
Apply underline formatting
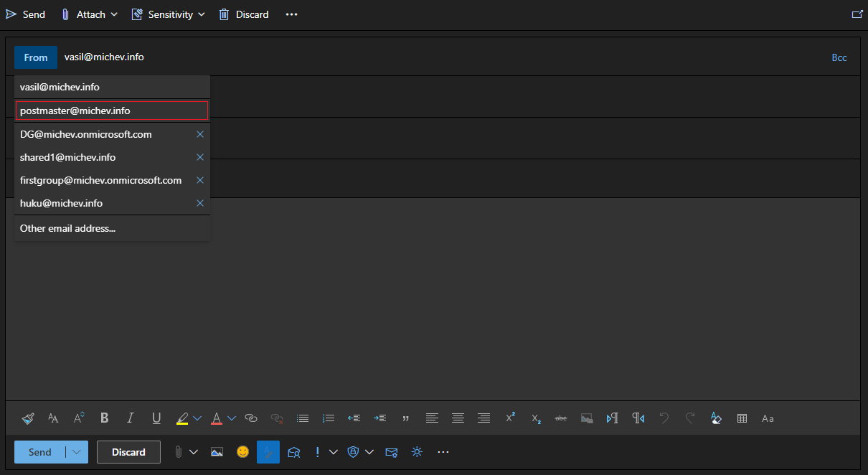156,418
